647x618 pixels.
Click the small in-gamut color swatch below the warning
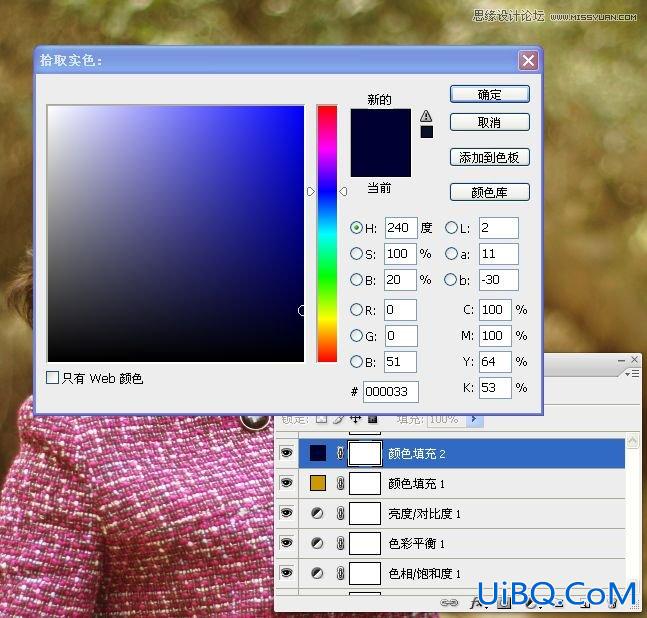pyautogui.click(x=427, y=132)
